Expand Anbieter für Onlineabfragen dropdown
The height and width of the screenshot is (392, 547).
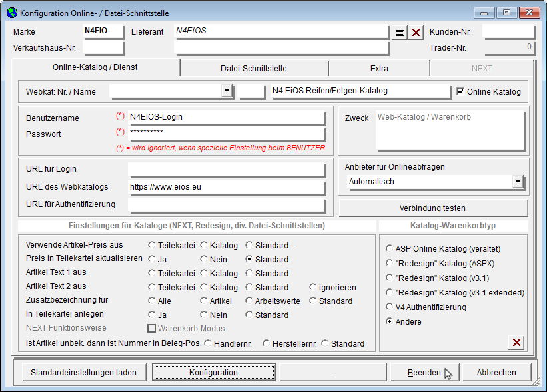pyautogui.click(x=518, y=182)
